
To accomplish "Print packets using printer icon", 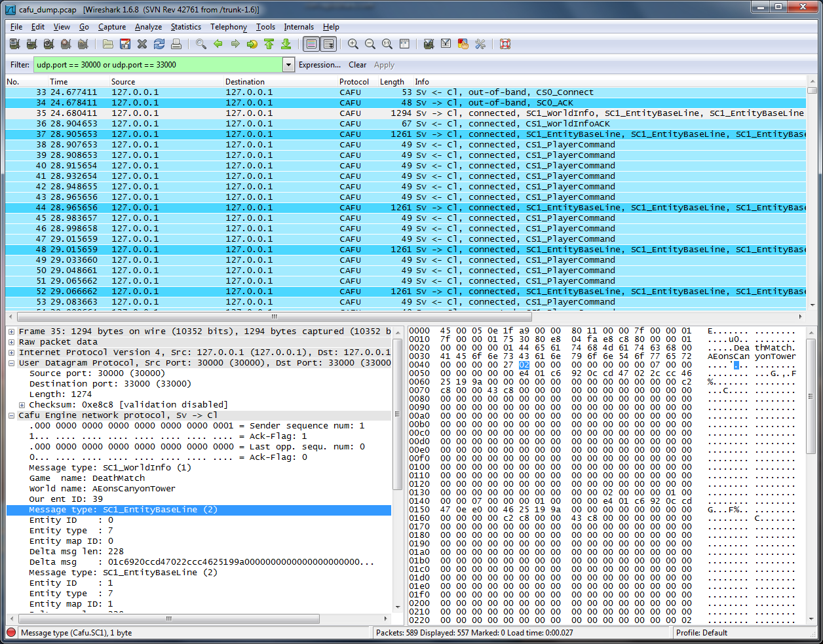I will pos(176,44).
